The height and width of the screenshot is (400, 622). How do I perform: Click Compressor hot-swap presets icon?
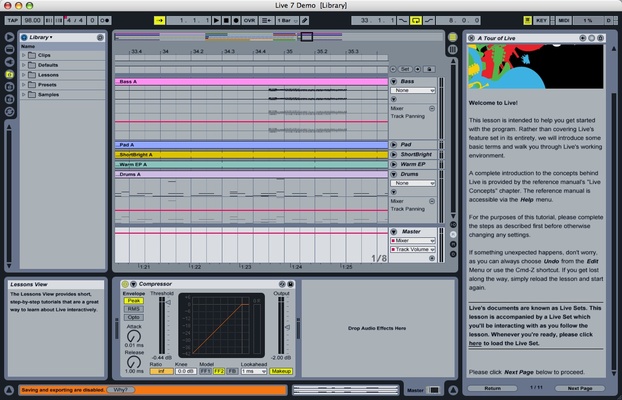click(282, 284)
